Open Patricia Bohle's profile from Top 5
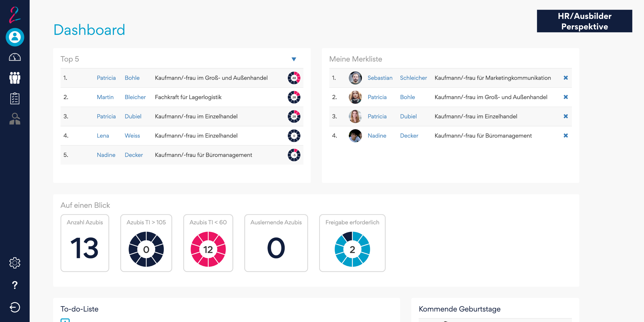The height and width of the screenshot is (322, 644). pos(106,78)
